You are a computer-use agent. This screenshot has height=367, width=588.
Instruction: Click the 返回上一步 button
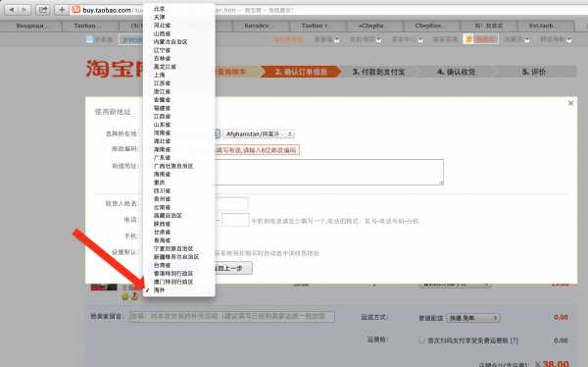[233, 268]
